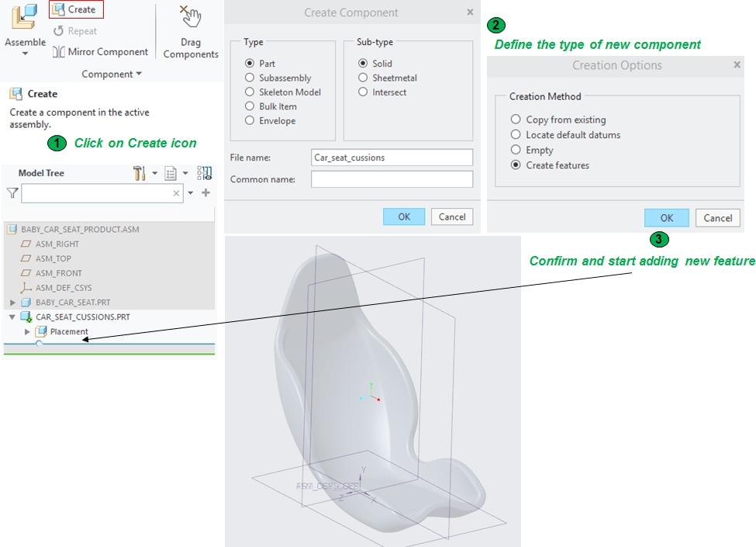
Task: Select Copy from existing creation method
Action: pos(516,119)
